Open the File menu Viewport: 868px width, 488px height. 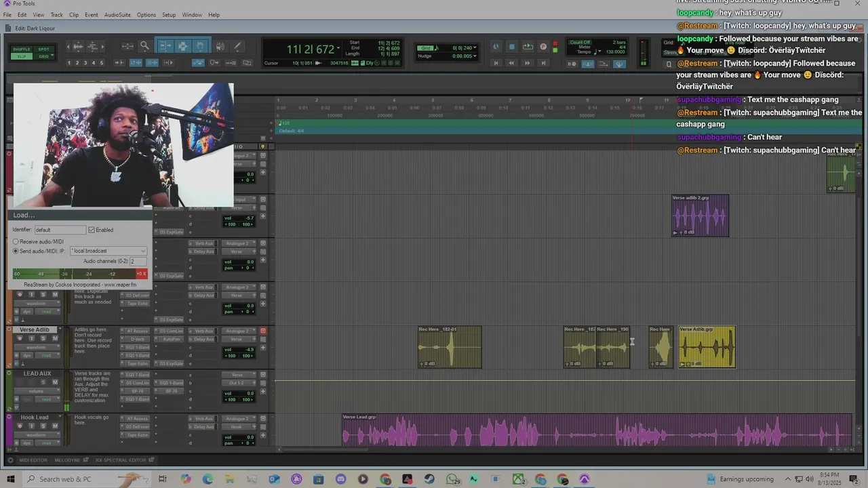tap(7, 14)
